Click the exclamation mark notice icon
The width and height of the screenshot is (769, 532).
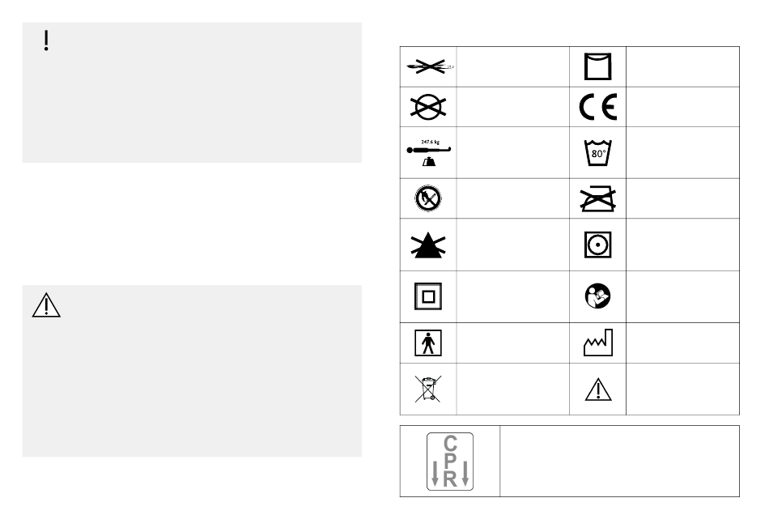tap(46, 40)
